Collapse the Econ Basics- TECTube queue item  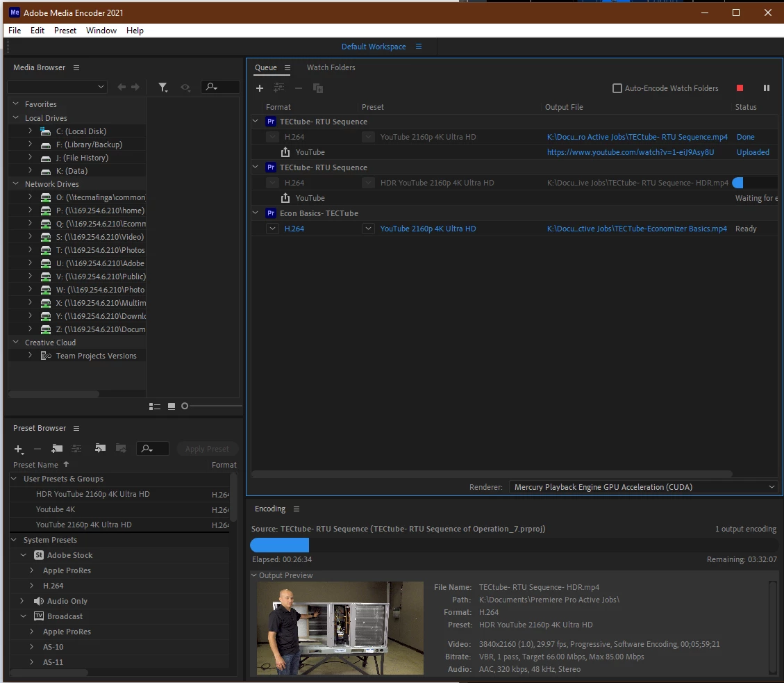(256, 213)
